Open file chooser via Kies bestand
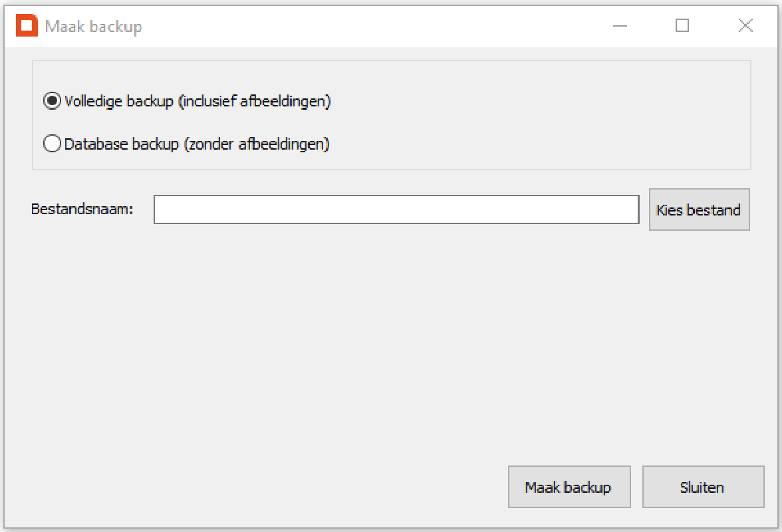This screenshot has width=782, height=532. click(x=699, y=209)
